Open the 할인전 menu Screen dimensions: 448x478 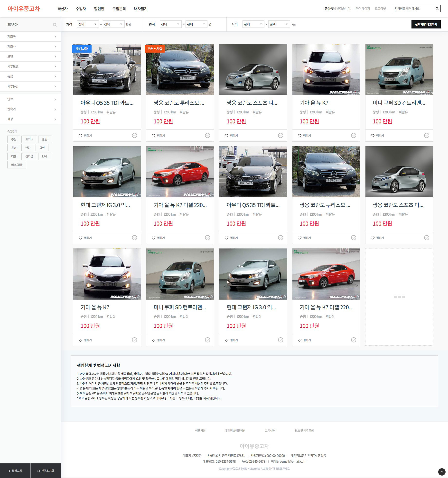(99, 9)
